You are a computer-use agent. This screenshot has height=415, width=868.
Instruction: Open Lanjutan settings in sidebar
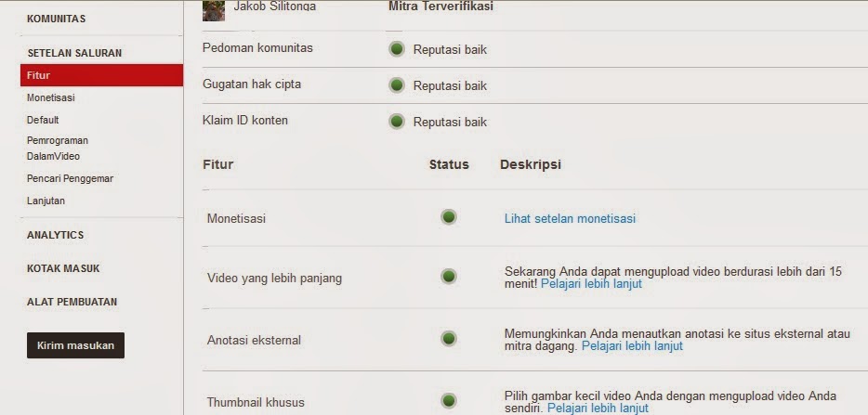coord(46,201)
